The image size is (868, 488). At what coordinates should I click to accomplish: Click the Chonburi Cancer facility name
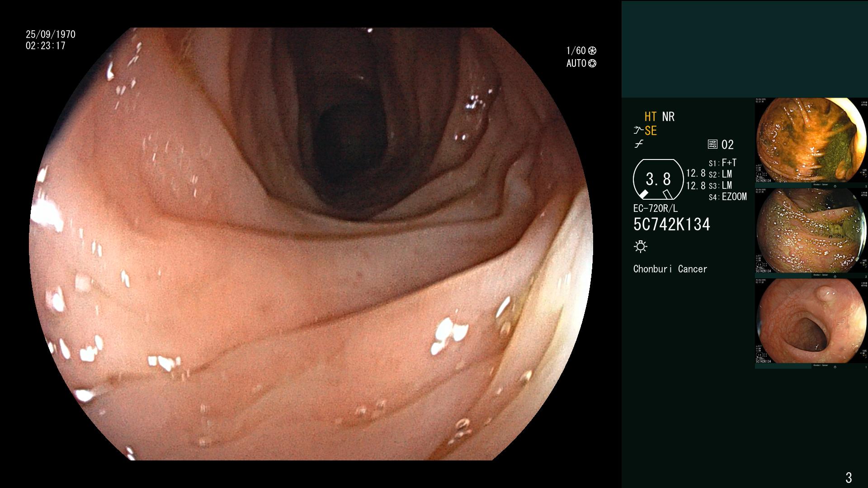point(670,269)
